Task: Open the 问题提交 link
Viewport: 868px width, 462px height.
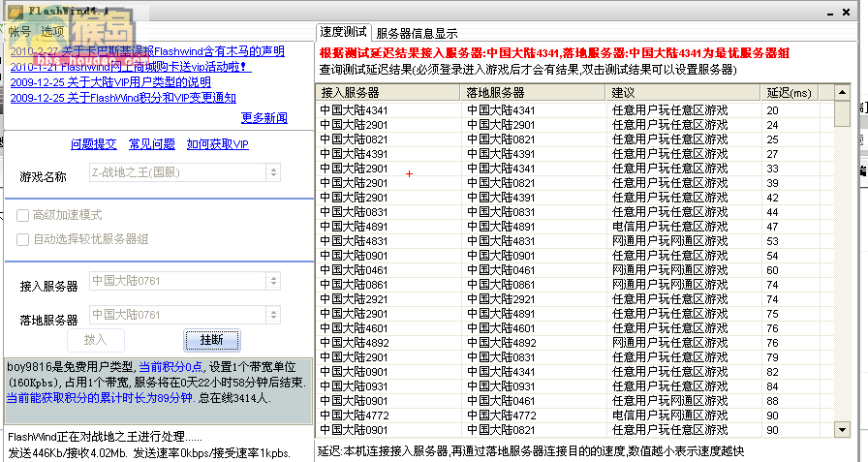Action: coord(94,144)
